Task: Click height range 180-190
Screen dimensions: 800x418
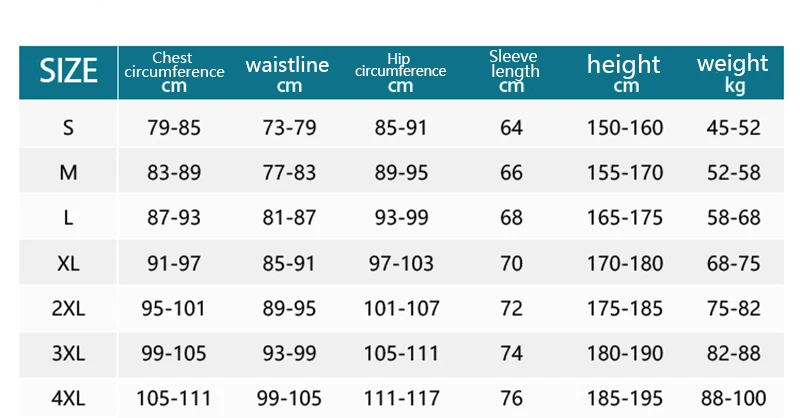Action: click(x=625, y=353)
